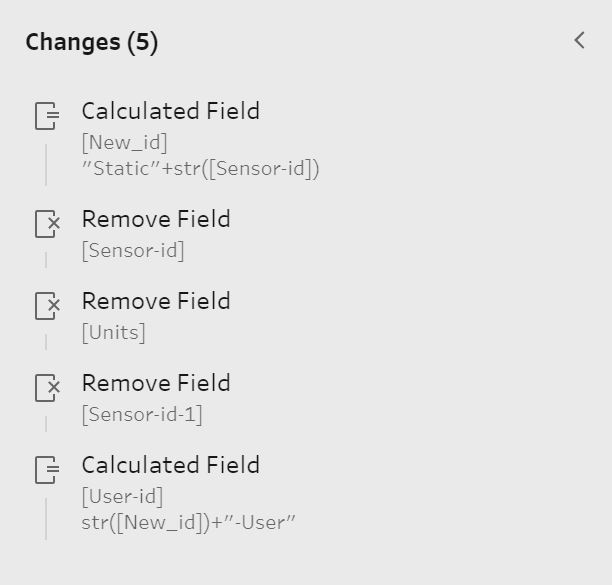Image resolution: width=612 pixels, height=585 pixels.
Task: Select the Remove Field change above [Sensor-id-1]
Action: (156, 383)
